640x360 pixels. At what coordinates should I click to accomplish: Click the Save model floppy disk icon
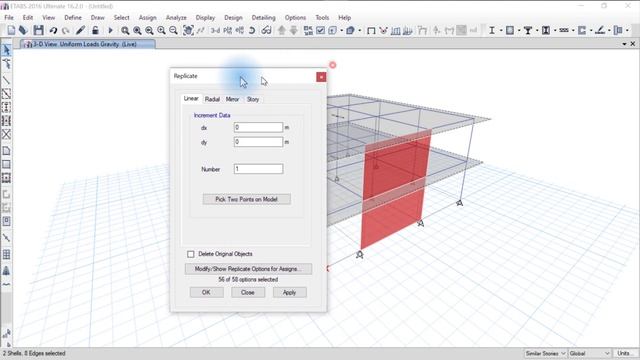coord(38,30)
